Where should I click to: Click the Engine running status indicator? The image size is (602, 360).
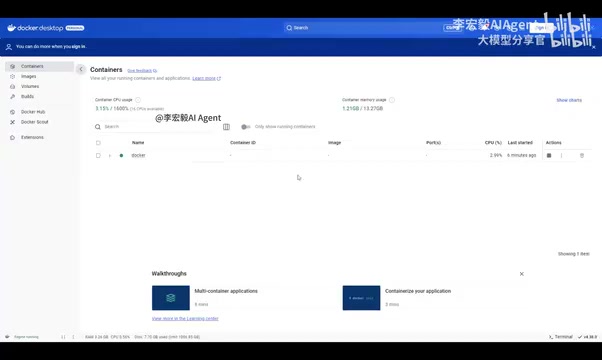click(x=22, y=337)
